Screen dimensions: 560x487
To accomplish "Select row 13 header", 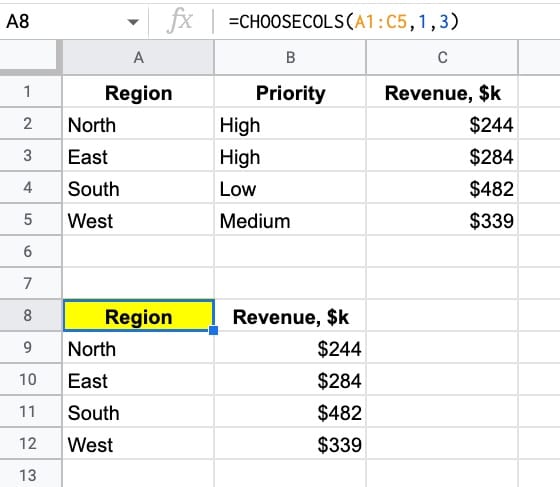I will point(31,474).
